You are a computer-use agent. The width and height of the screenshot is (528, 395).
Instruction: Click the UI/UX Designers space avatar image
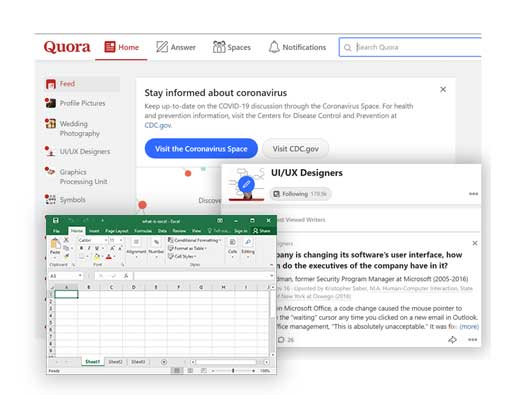[246, 184]
